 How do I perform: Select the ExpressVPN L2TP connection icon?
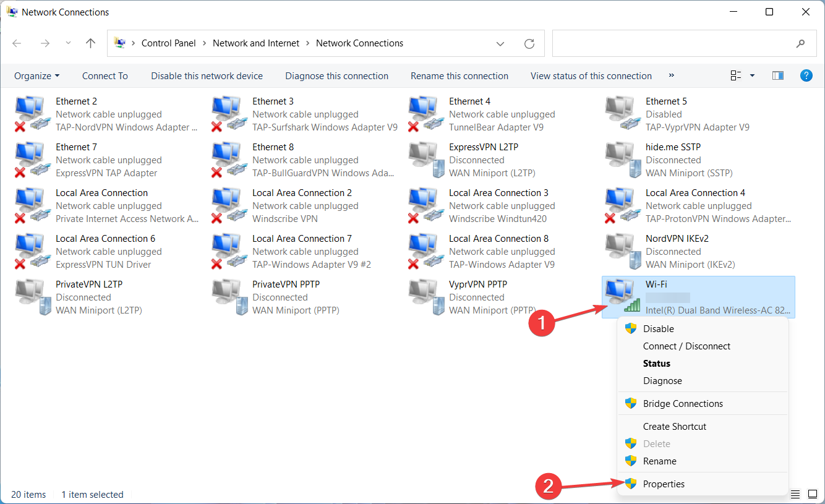pyautogui.click(x=424, y=160)
